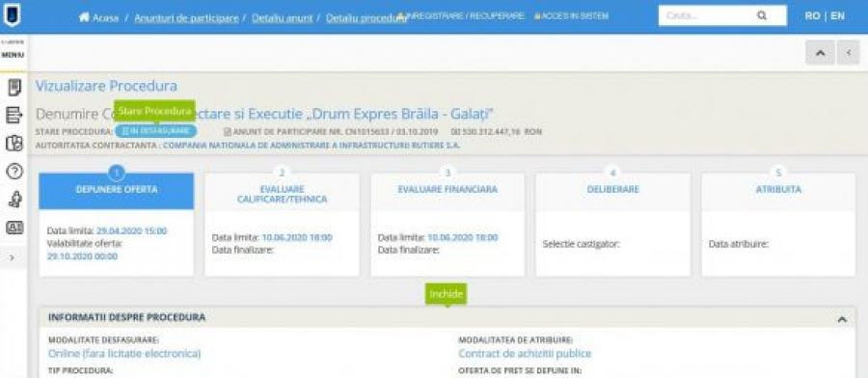Click Acces in sistem link
The width and height of the screenshot is (868, 378).
[571, 16]
